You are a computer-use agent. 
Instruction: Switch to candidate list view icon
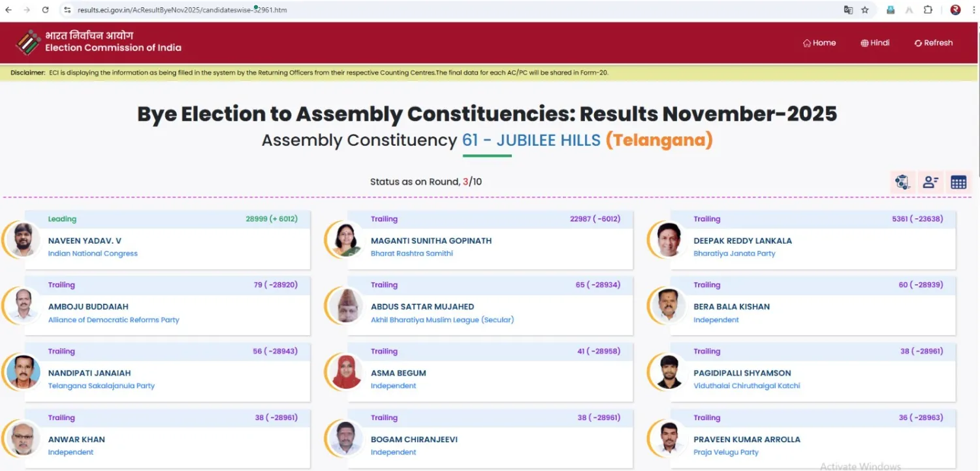pos(930,182)
